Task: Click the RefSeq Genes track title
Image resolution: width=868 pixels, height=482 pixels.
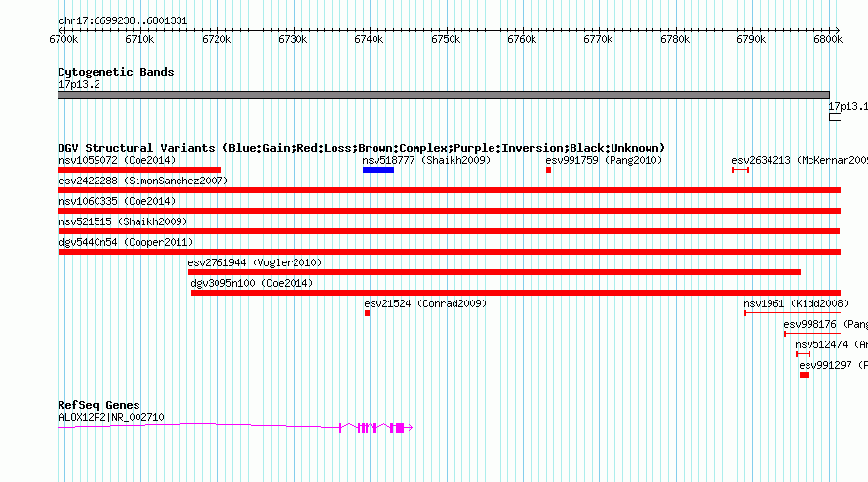Action: coord(99,405)
